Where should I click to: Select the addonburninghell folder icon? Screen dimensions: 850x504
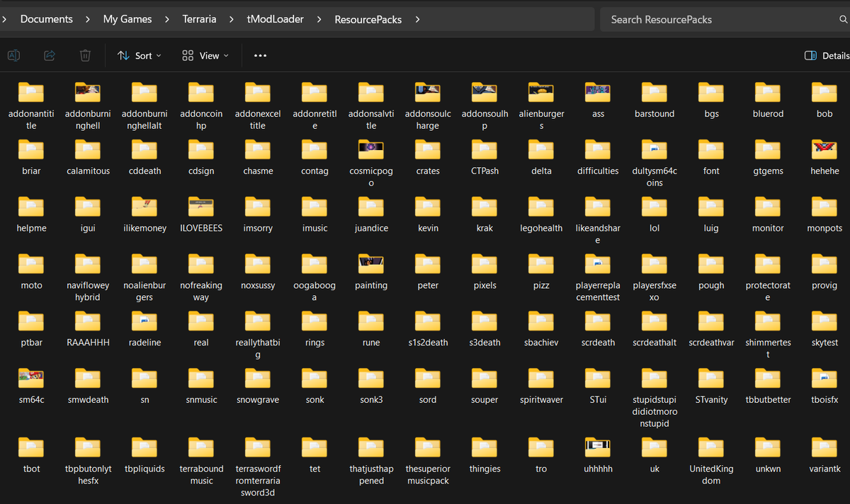point(88,92)
